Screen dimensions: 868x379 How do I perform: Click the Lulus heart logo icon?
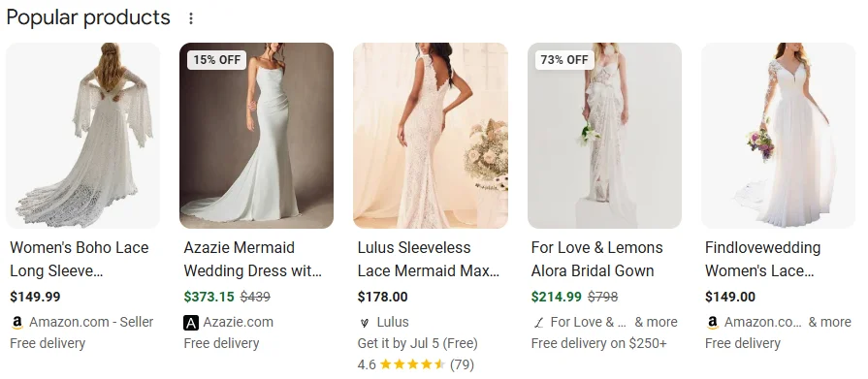tap(365, 323)
